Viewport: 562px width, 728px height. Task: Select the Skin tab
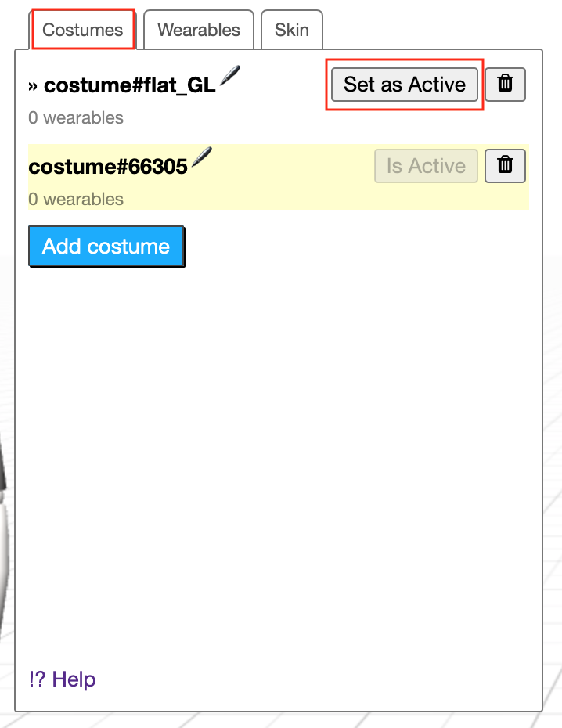coord(291,30)
